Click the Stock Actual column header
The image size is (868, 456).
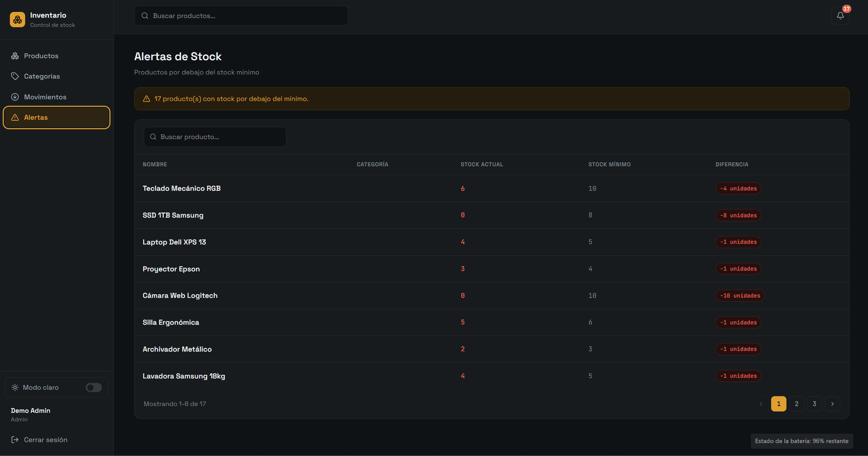point(482,165)
